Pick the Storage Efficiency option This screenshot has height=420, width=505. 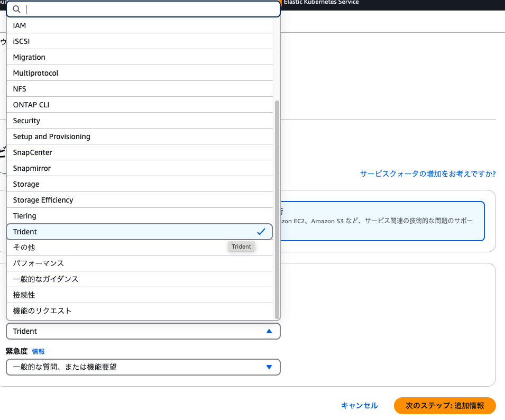point(140,200)
